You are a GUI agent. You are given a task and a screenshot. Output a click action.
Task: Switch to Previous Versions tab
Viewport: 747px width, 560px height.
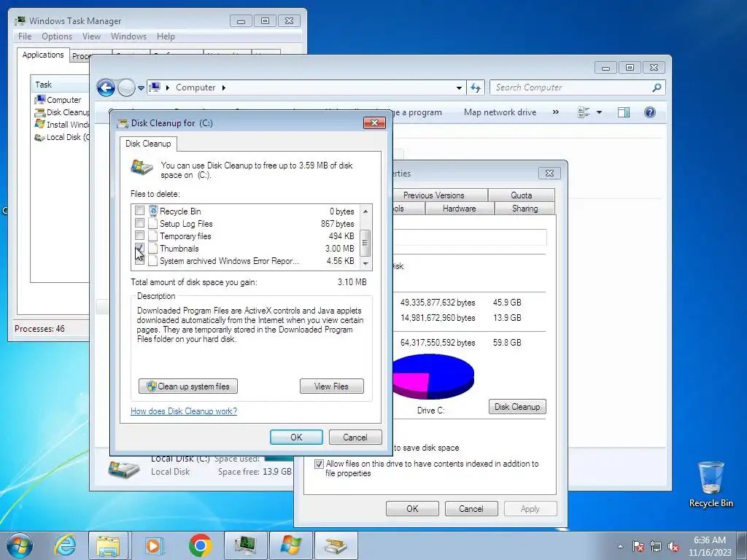pos(433,195)
